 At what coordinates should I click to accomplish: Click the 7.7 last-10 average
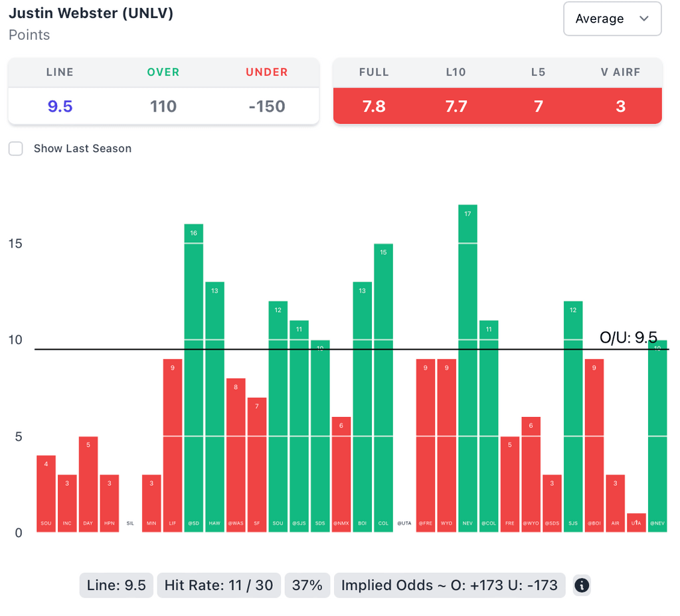tap(456, 106)
